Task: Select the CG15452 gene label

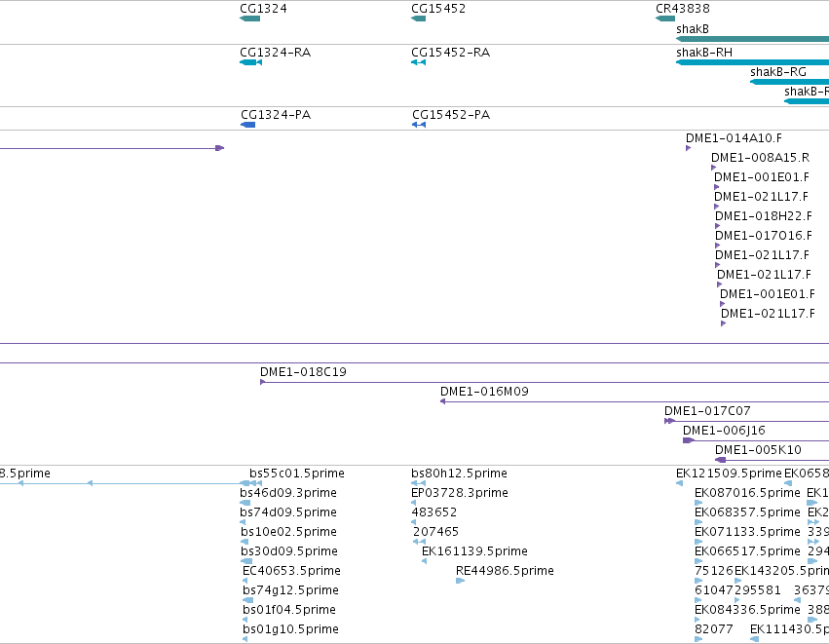Action: (438, 9)
